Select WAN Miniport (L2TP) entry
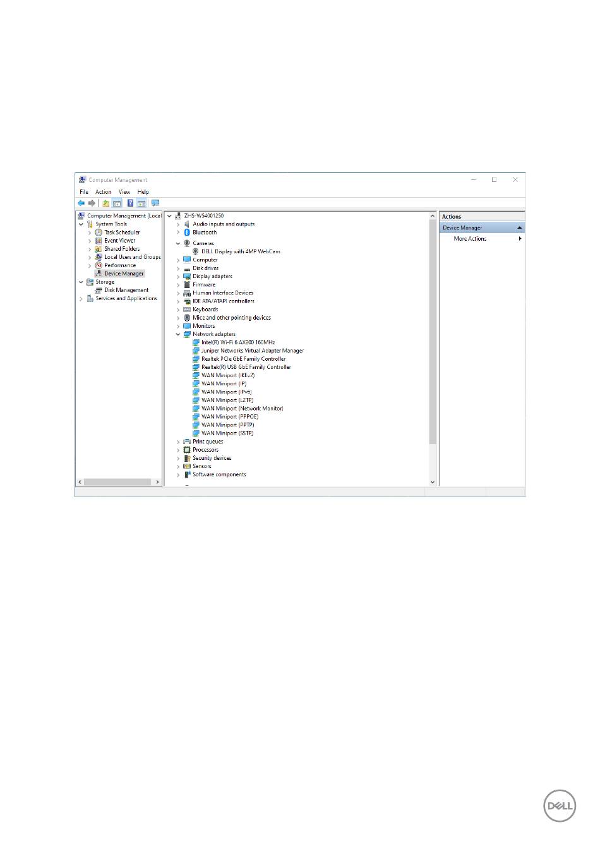 click(227, 401)
